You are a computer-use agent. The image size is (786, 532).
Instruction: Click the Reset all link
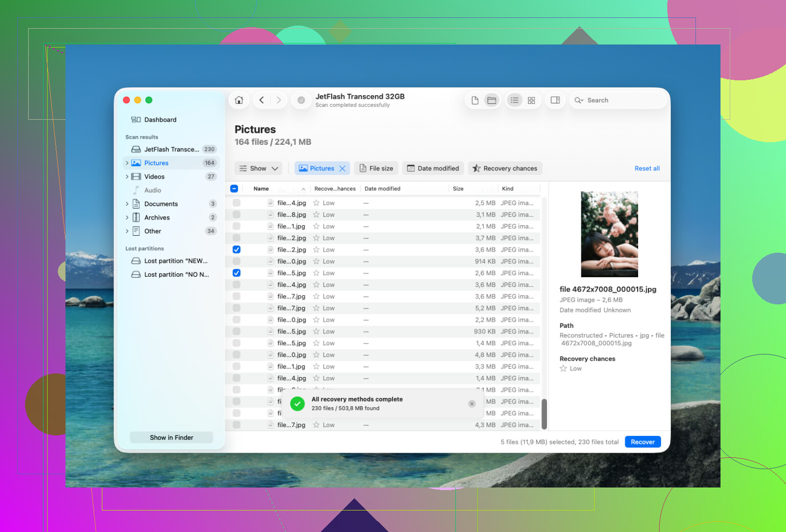tap(647, 168)
